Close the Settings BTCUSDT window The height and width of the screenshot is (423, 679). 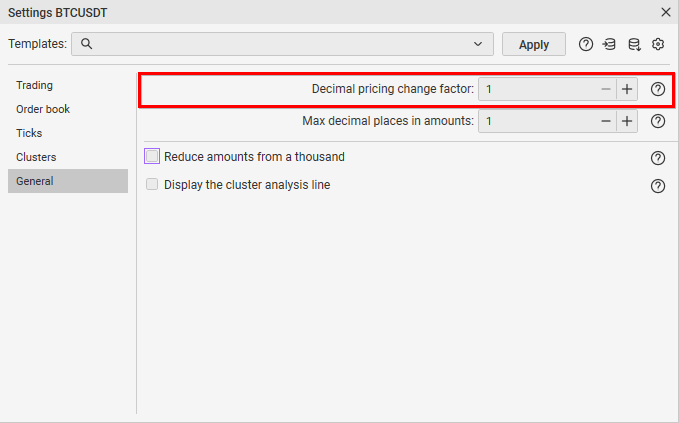pos(666,12)
